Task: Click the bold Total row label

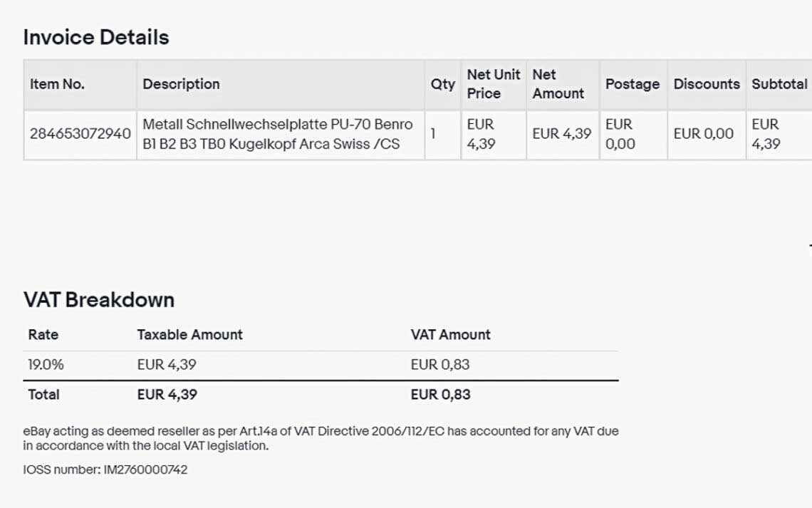Action: 43,395
